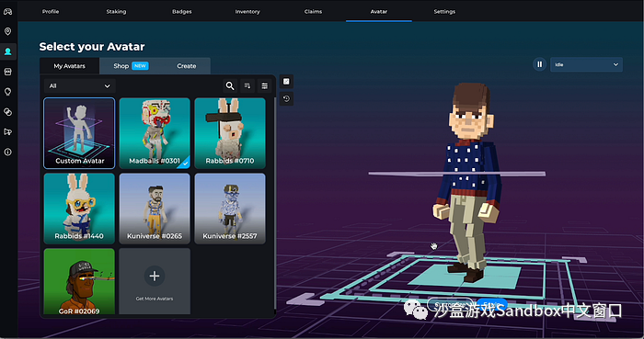Image resolution: width=644 pixels, height=339 pixels.
Task: Select the Kuniverse #2557 avatar
Action: click(230, 209)
